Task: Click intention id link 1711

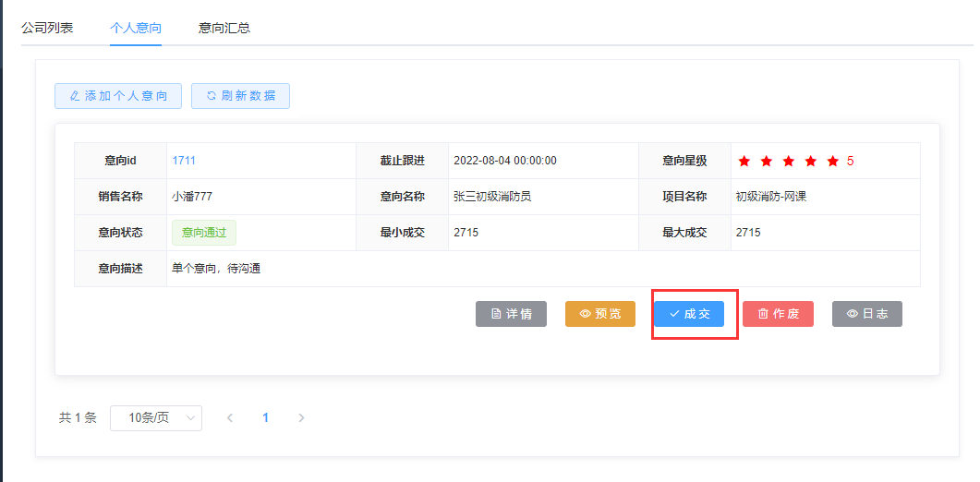Action: click(184, 161)
